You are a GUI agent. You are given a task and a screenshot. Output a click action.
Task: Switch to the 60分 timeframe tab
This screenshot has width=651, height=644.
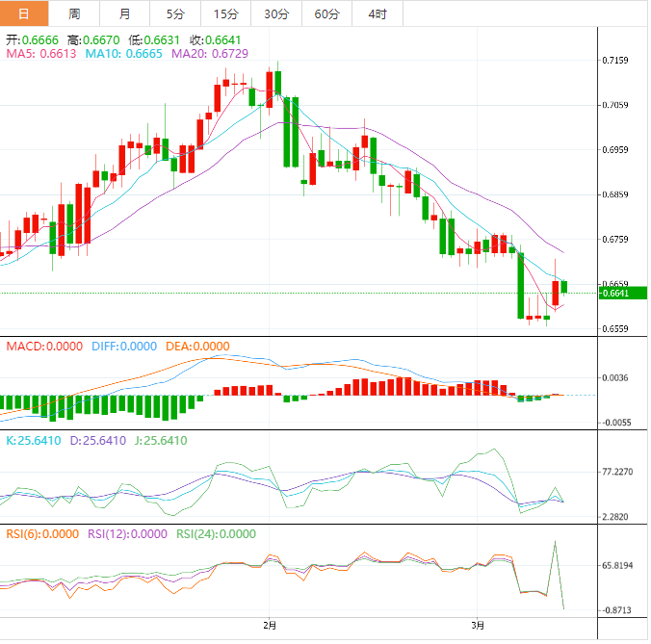(326, 13)
